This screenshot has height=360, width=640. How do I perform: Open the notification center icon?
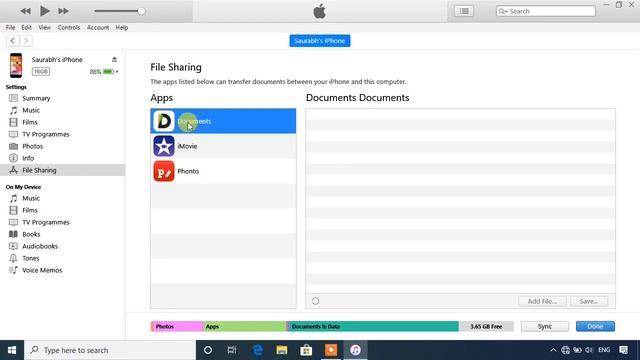623,350
